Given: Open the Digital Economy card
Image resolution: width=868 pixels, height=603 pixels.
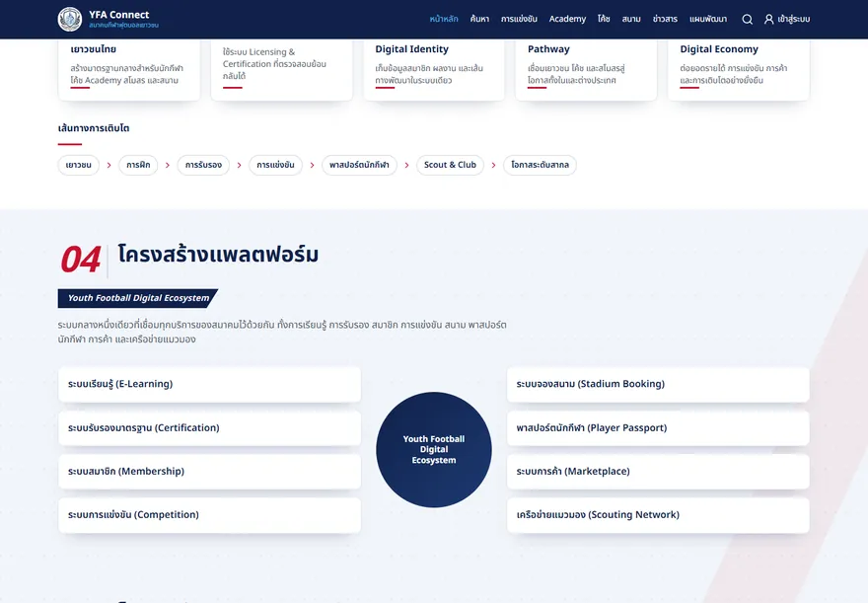Looking at the screenshot, I should [x=739, y=69].
